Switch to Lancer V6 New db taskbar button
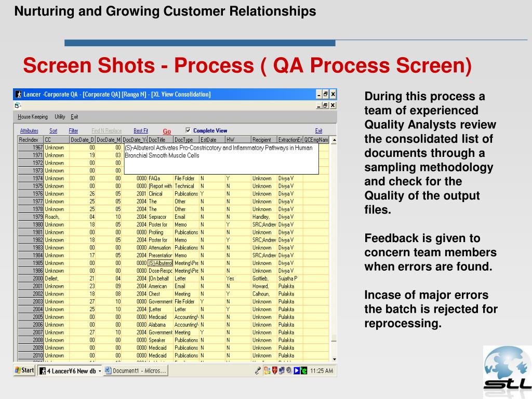532x399 pixels. click(70, 371)
